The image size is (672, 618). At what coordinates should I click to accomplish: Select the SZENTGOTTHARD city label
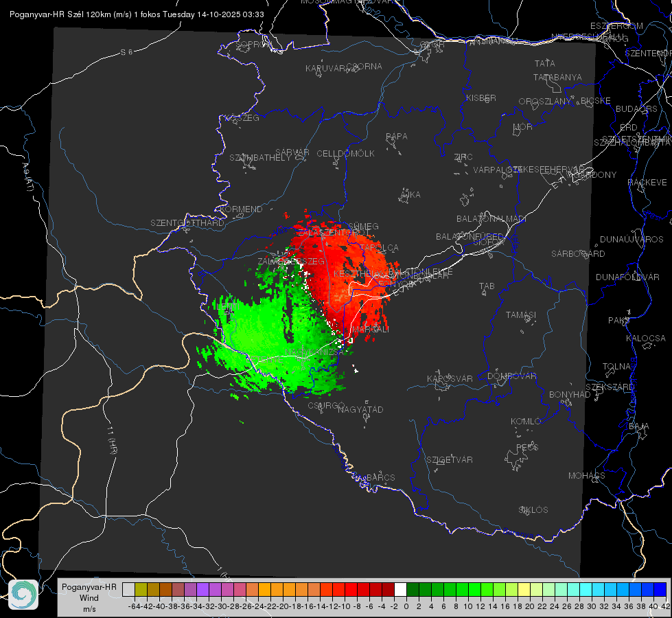[187, 223]
